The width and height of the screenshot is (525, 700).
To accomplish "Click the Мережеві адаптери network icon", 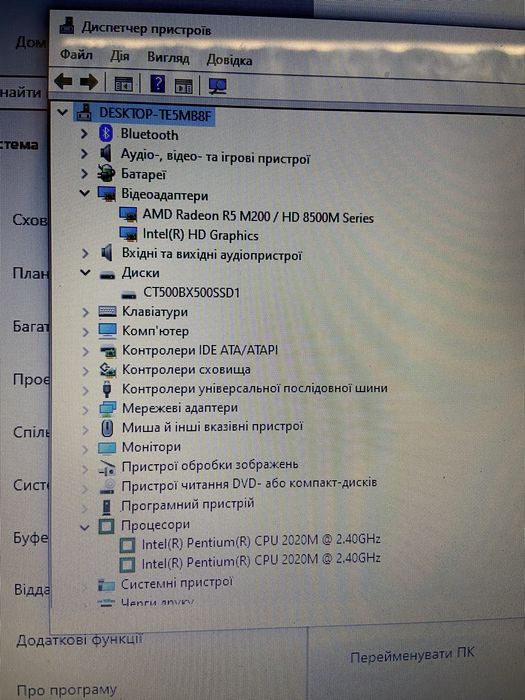I will (107, 408).
